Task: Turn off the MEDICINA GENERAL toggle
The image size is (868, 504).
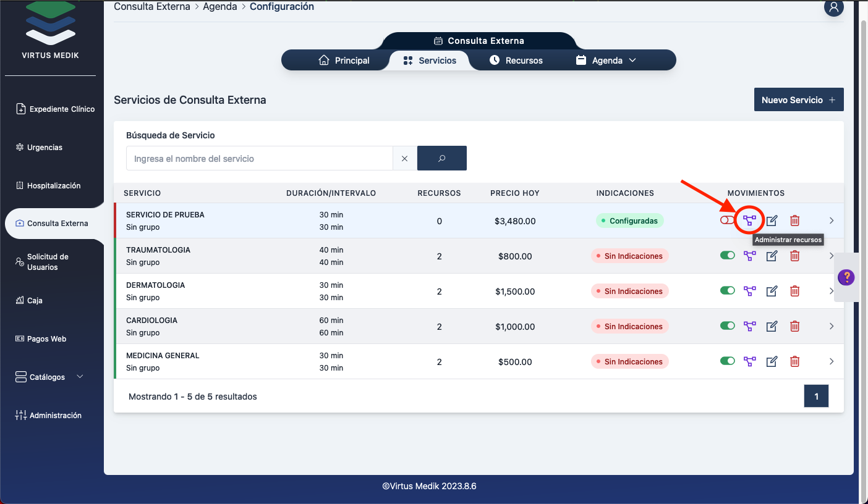Action: [727, 361]
